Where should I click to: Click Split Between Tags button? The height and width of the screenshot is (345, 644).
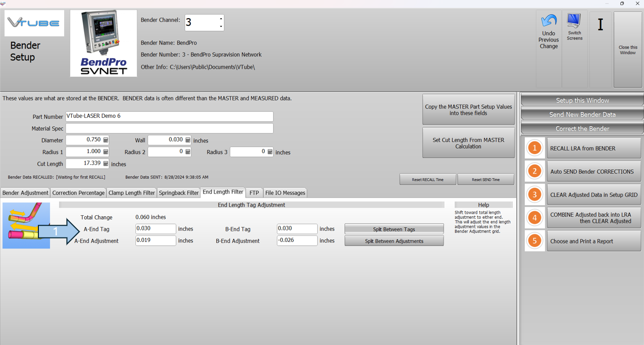tap(394, 229)
